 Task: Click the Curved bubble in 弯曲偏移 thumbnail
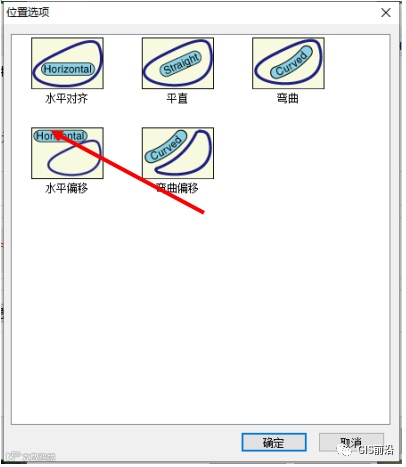pyautogui.click(x=166, y=147)
